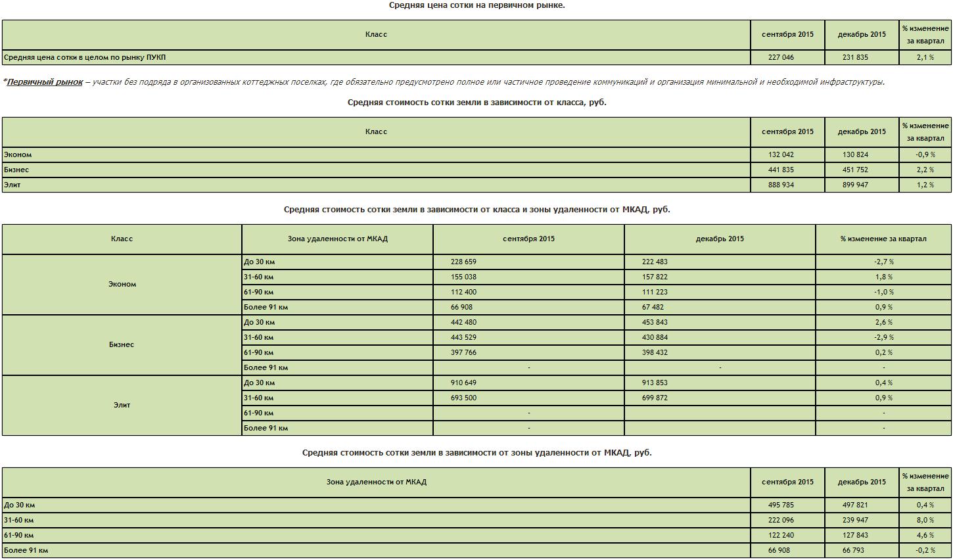Click the underlined 'Первичный рынок' footnote term
Viewport: 953px width, 560px height.
pos(45,82)
